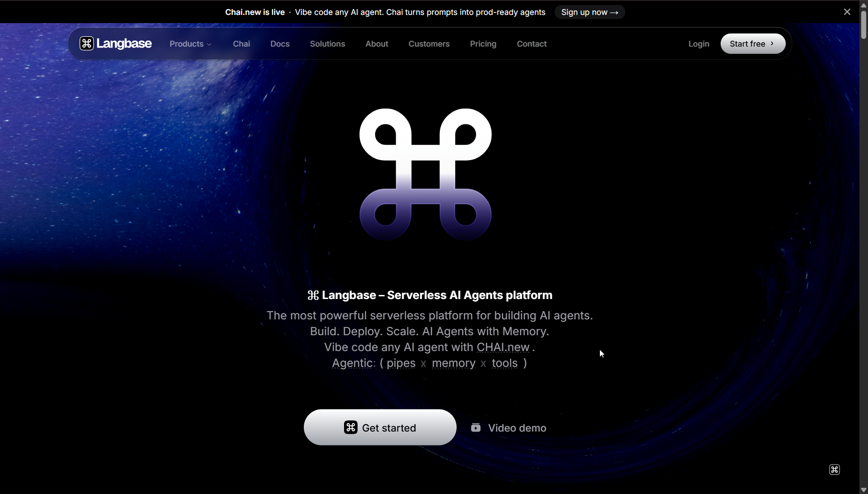Click the vertical scrollbar thumb
This screenshot has height=494, width=868.
tap(863, 25)
